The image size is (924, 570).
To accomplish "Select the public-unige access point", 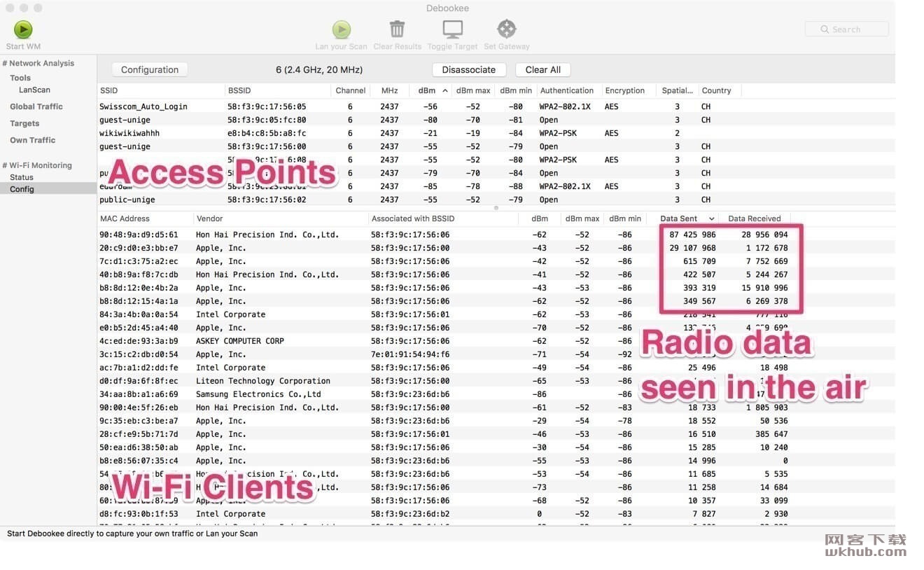I will [496, 200].
